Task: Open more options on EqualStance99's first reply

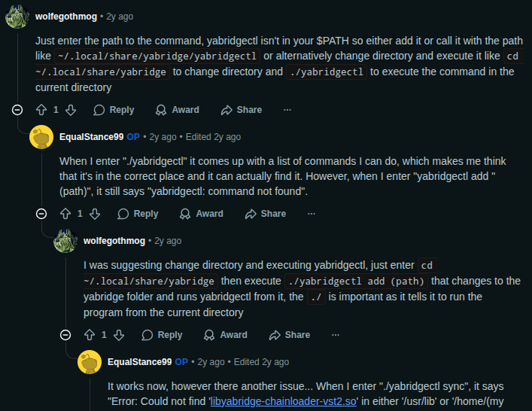Action: point(311,214)
